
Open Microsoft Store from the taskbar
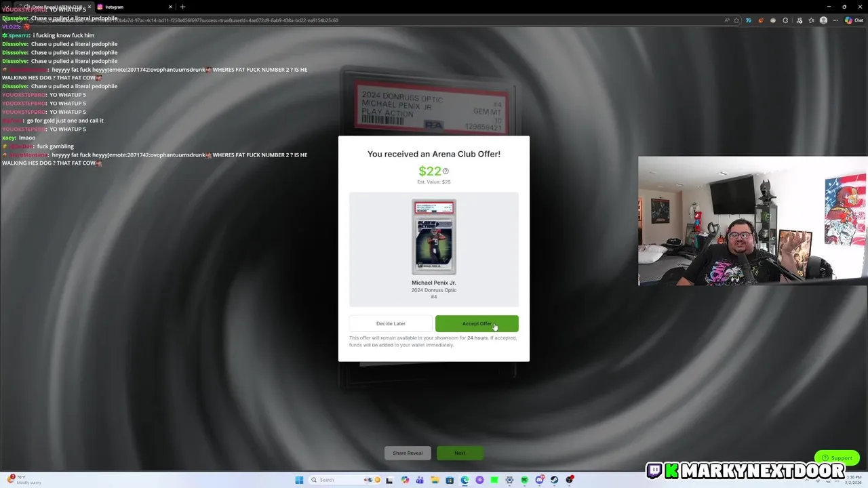click(450, 480)
